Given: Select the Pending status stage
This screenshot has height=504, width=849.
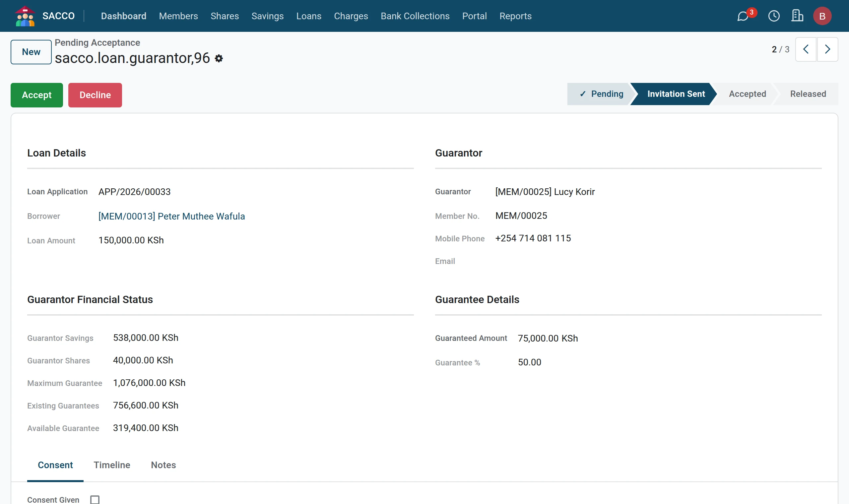Looking at the screenshot, I should (x=601, y=94).
